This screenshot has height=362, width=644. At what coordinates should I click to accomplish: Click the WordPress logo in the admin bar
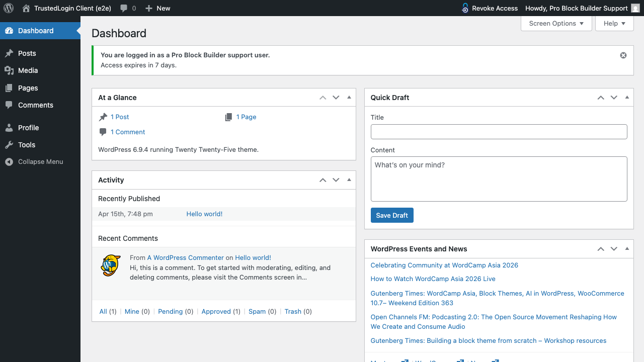coord(8,8)
